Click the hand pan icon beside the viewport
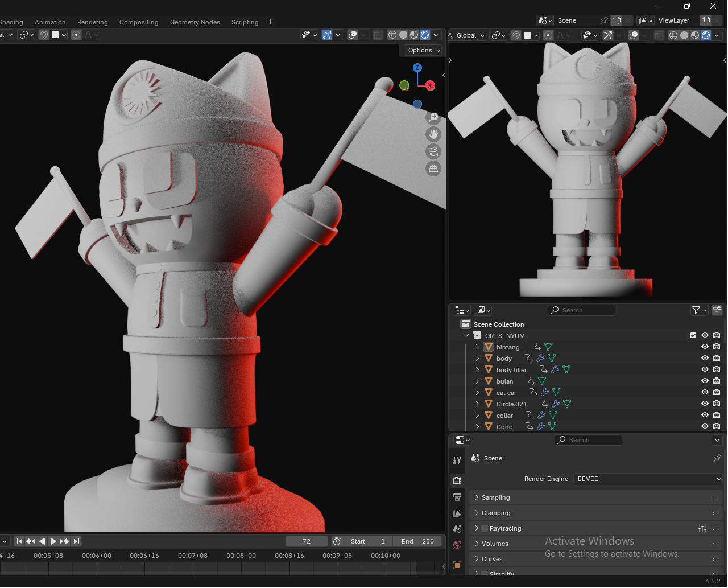This screenshot has height=588, width=728. pos(433,134)
